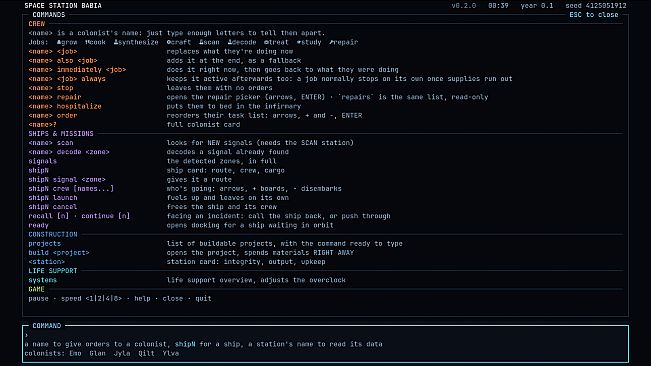Click the '<station>' command entry

pyautogui.click(x=46, y=262)
